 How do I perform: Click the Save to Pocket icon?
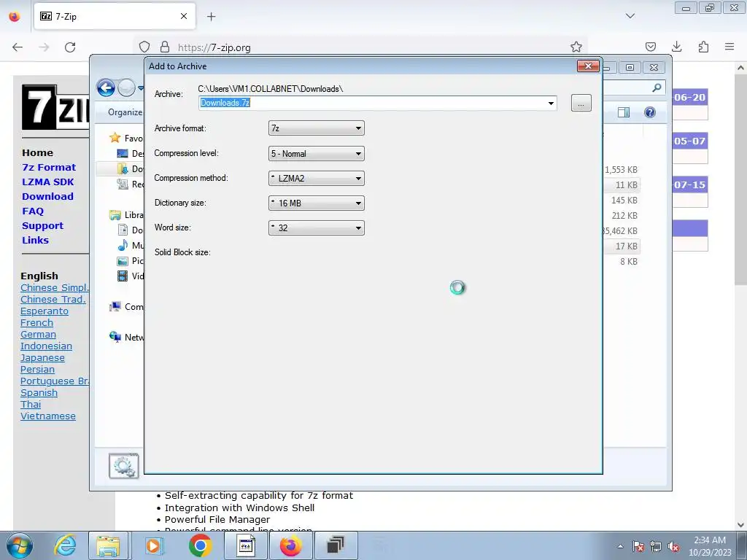650,47
